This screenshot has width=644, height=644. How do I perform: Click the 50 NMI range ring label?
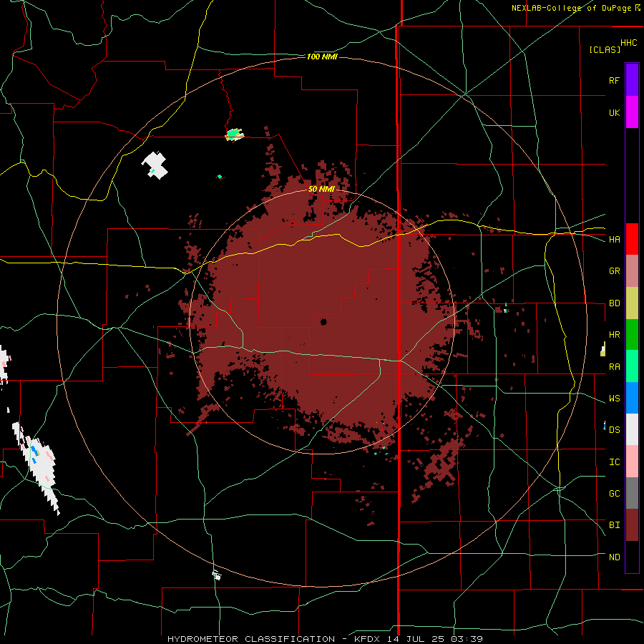(321, 189)
